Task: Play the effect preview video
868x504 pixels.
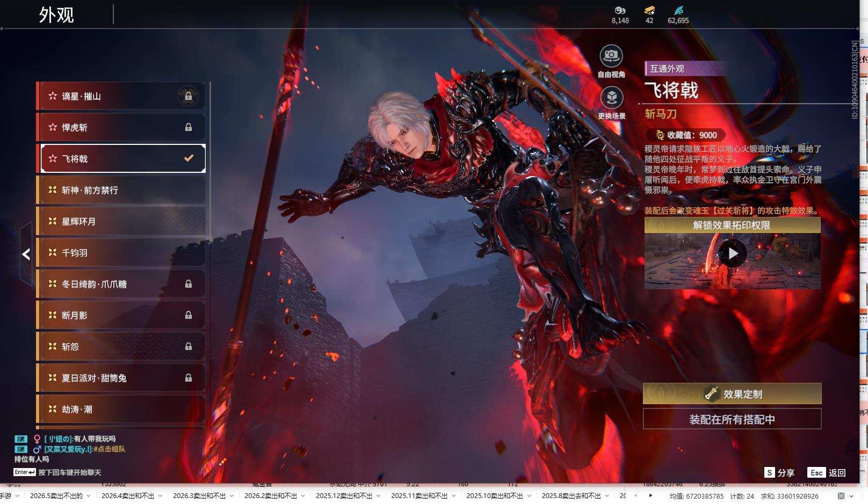Action: (x=732, y=253)
